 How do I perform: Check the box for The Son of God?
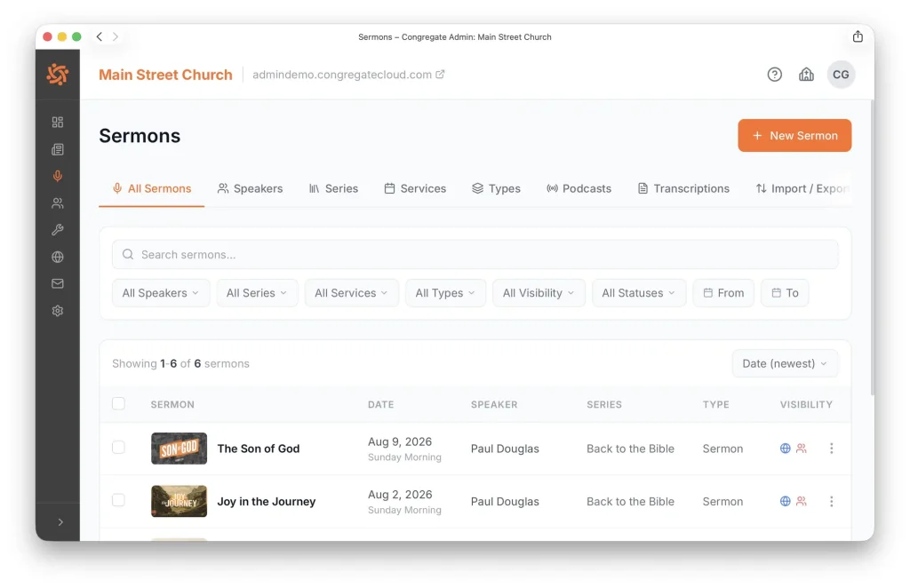tap(118, 447)
